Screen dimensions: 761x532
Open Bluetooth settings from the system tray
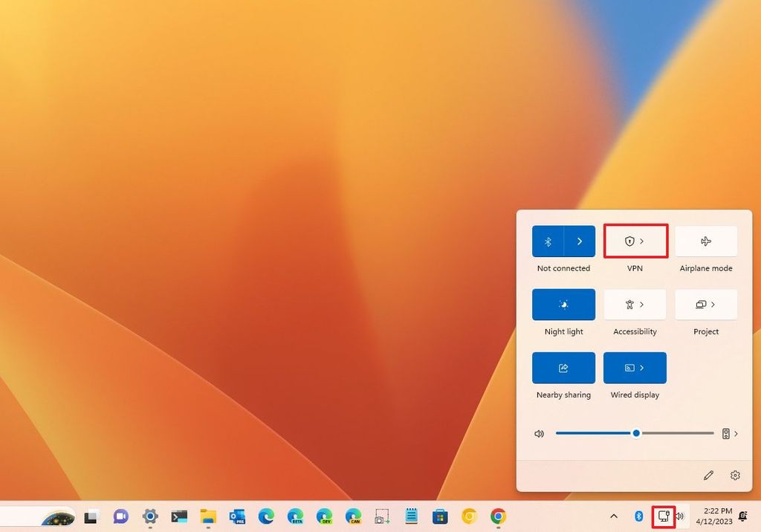pos(638,516)
